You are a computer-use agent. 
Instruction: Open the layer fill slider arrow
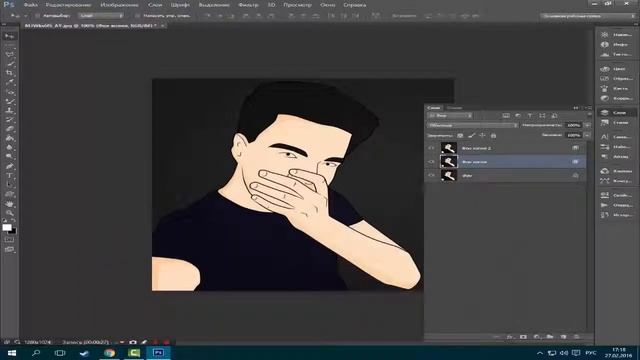(x=587, y=135)
